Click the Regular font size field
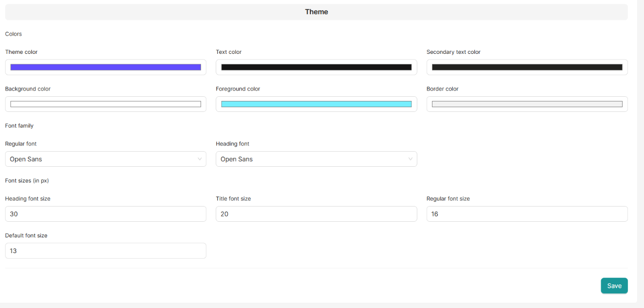Viewport: 644px width, 308px height. [x=526, y=214]
